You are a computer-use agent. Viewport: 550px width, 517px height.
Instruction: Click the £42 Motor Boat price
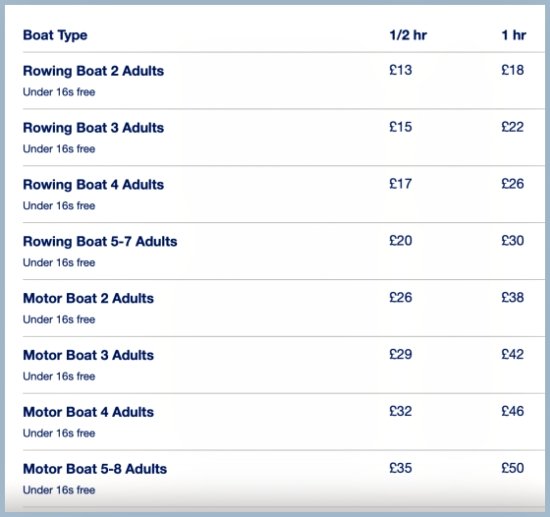[512, 354]
